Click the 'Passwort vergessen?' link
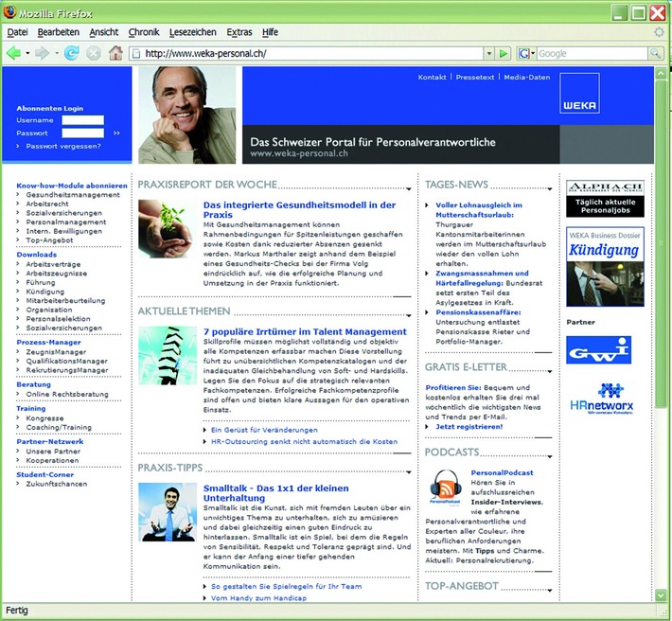 coord(62,147)
